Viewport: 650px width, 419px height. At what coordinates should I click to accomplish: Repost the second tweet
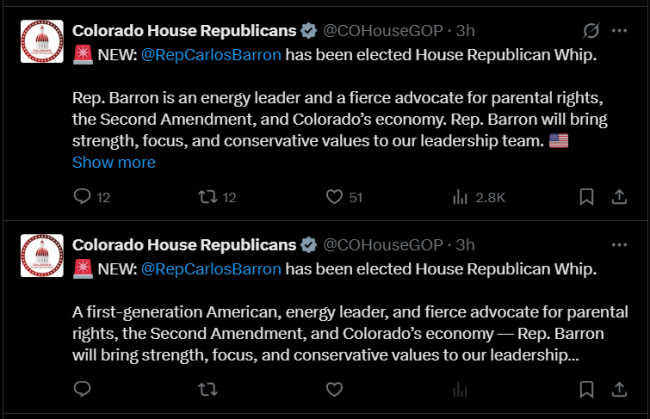tap(207, 388)
